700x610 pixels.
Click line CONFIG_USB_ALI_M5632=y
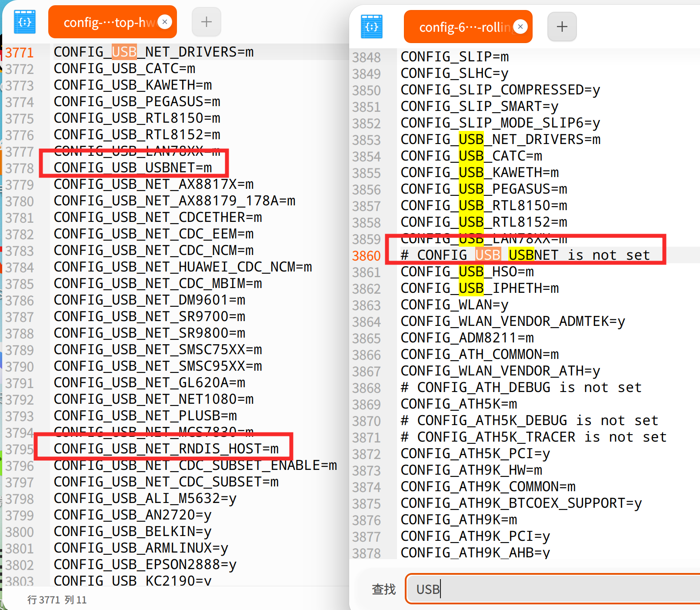point(145,498)
